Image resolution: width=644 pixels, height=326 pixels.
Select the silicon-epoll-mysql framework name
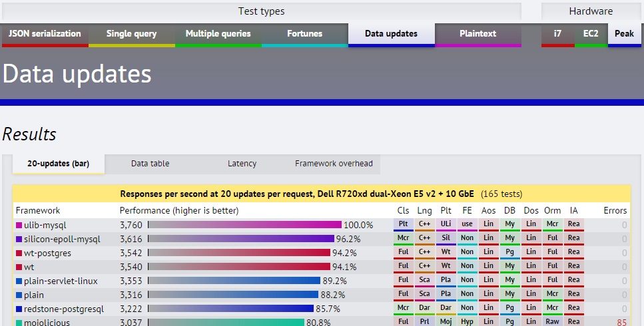click(62, 239)
